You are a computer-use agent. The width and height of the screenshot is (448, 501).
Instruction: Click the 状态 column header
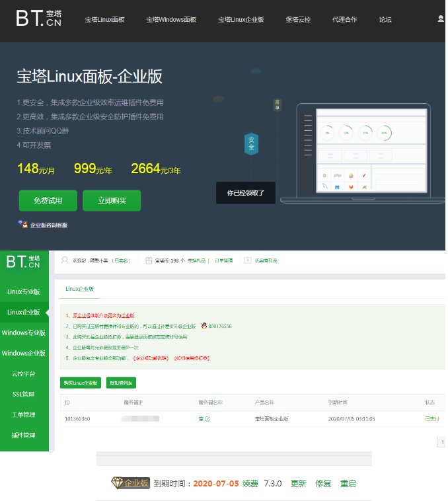[x=429, y=403]
